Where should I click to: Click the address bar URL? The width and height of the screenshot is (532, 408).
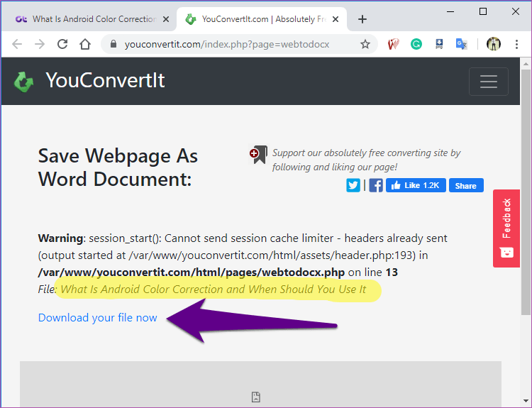pyautogui.click(x=227, y=45)
